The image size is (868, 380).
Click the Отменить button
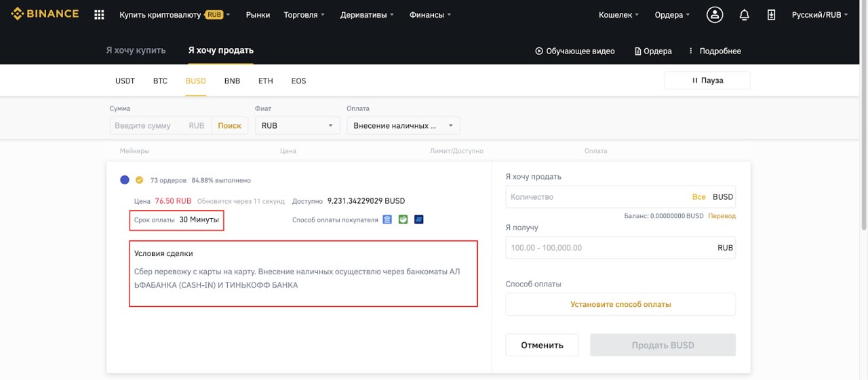pyautogui.click(x=542, y=345)
